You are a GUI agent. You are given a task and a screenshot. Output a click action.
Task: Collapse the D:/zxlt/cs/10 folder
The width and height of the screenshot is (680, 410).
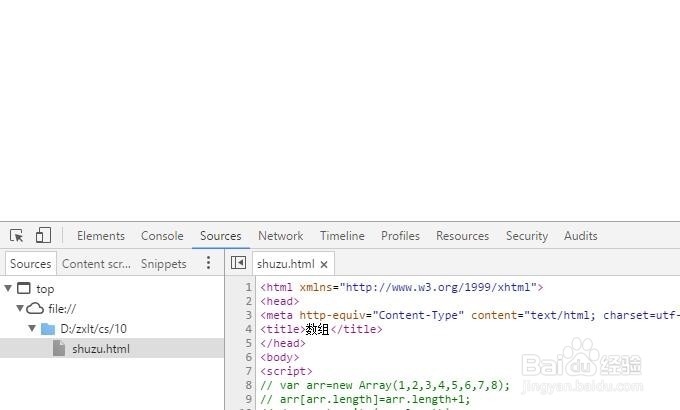(32, 328)
